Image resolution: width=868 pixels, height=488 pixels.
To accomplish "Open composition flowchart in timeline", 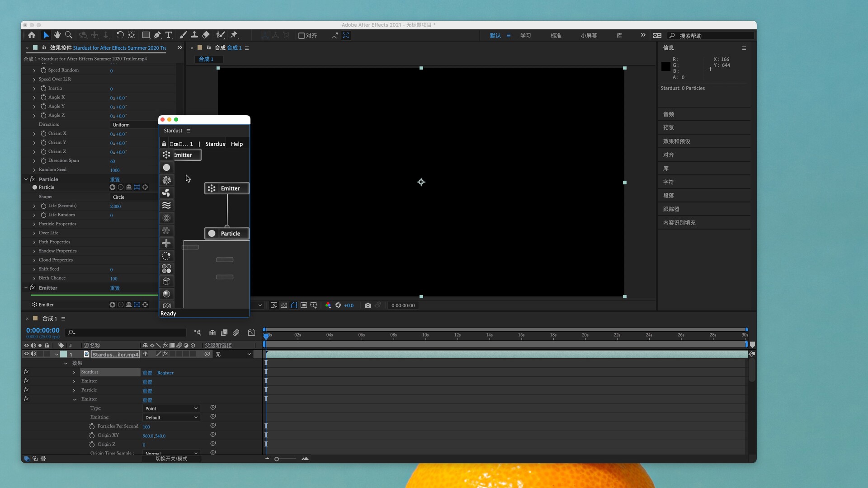I will [x=198, y=333].
